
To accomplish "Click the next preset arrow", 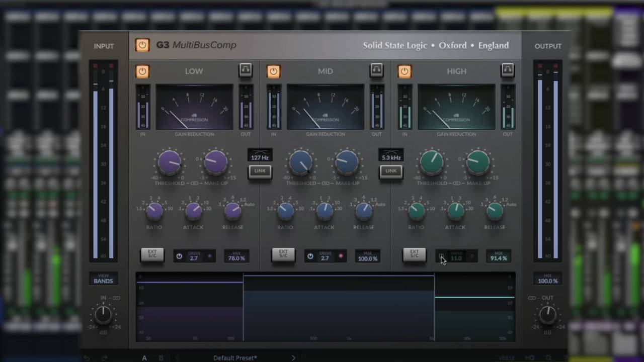I will 293,357.
